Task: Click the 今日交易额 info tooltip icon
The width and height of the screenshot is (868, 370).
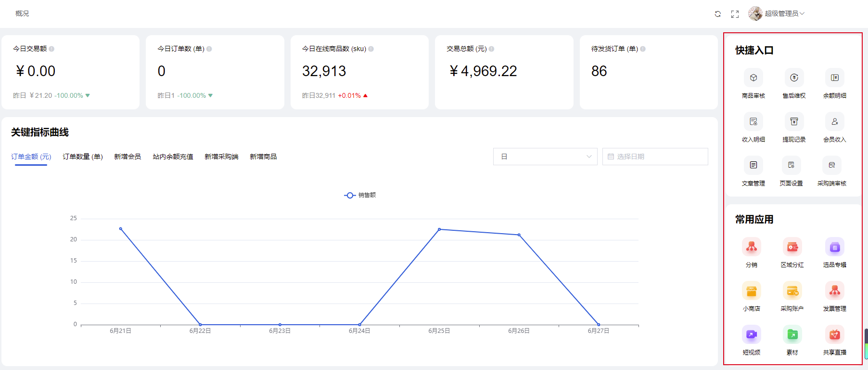Action: (51, 49)
